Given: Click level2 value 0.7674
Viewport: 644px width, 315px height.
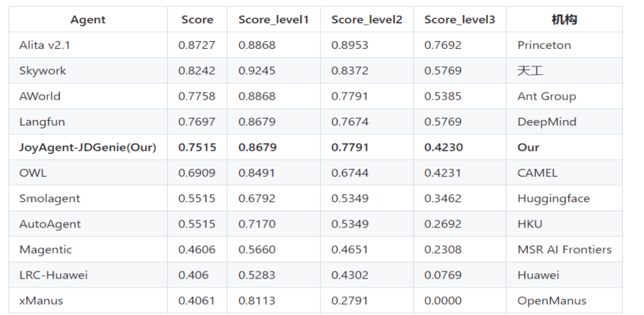Looking at the screenshot, I should coord(350,122).
